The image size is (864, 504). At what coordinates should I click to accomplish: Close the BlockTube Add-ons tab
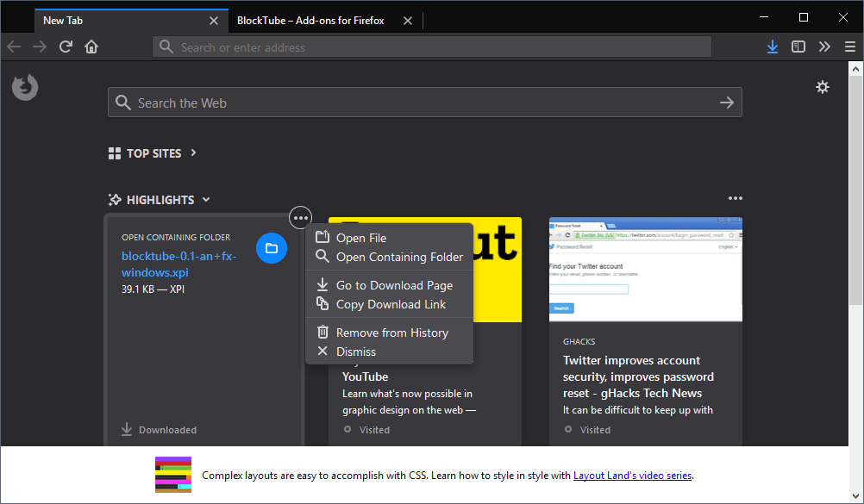coord(408,21)
